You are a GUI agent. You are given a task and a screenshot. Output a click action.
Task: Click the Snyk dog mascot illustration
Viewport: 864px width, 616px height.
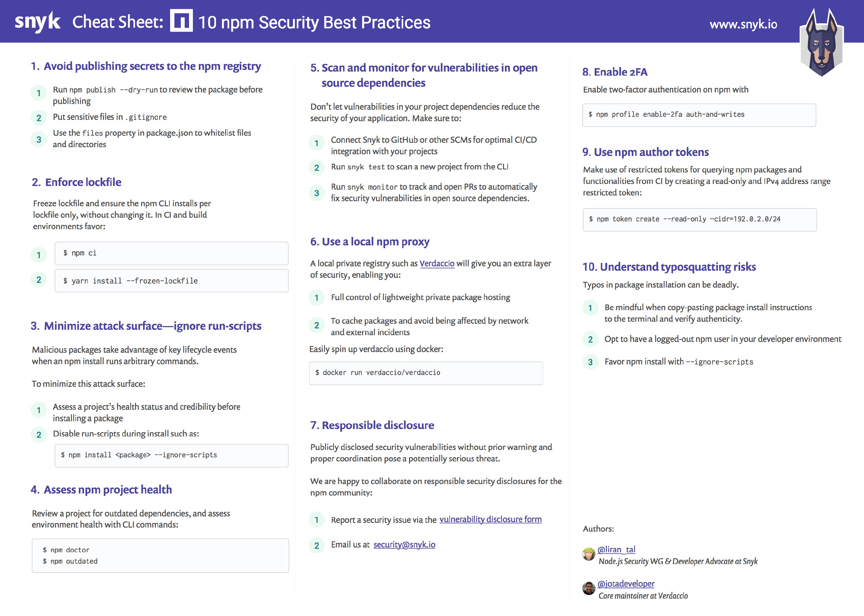(821, 43)
